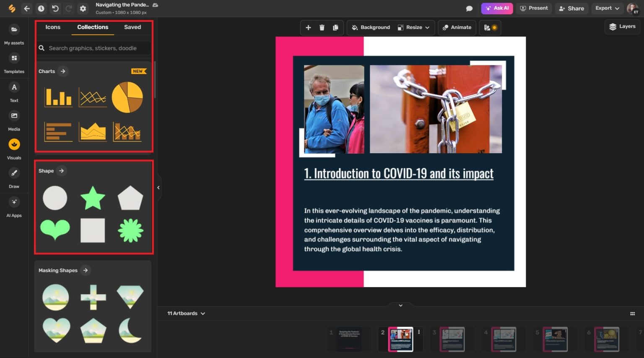This screenshot has height=358, width=644.
Task: Click the Present button
Action: point(534,8)
